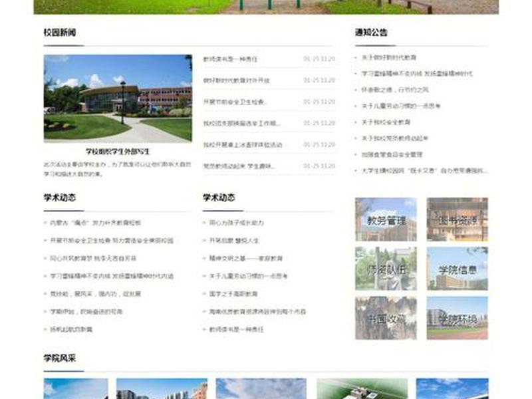The width and height of the screenshot is (532, 399).
Task: Open 海南优质教育资源 article link
Action: (x=257, y=311)
